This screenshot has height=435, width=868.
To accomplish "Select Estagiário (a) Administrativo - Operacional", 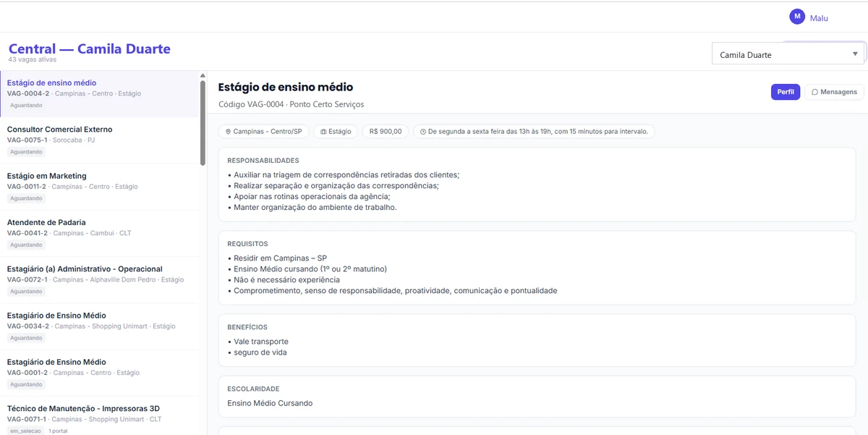I will tap(100, 279).
